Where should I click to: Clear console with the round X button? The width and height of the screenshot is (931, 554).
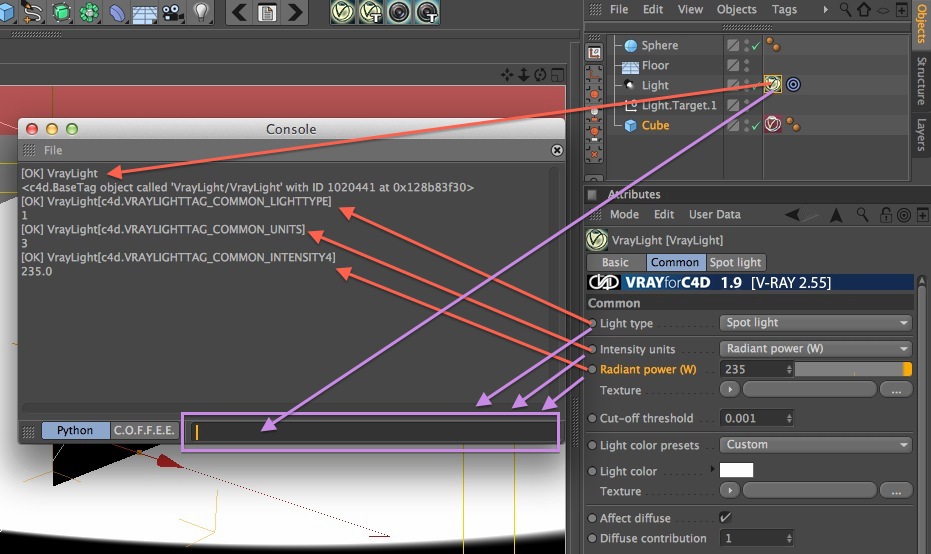[557, 150]
